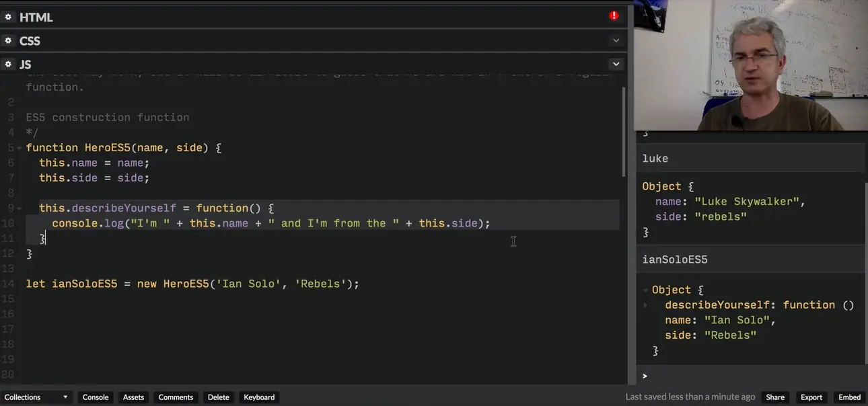Click the red error indicator in HTML panel

[x=614, y=15]
